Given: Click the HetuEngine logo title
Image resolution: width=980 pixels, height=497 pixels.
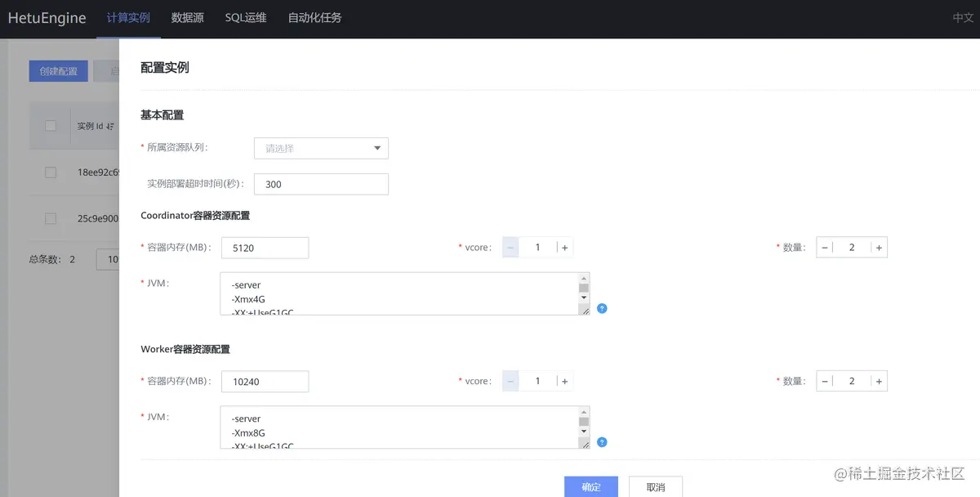Looking at the screenshot, I should (x=47, y=18).
